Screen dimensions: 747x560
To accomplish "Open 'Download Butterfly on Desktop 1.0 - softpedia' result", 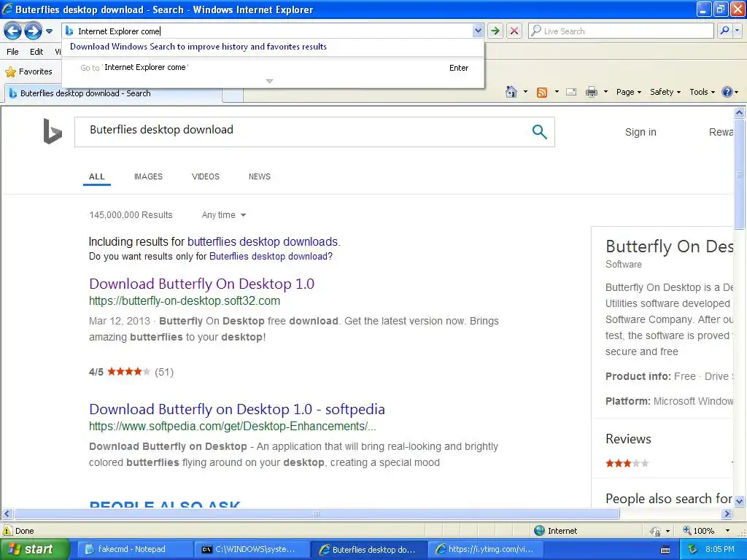I will 237,410.
